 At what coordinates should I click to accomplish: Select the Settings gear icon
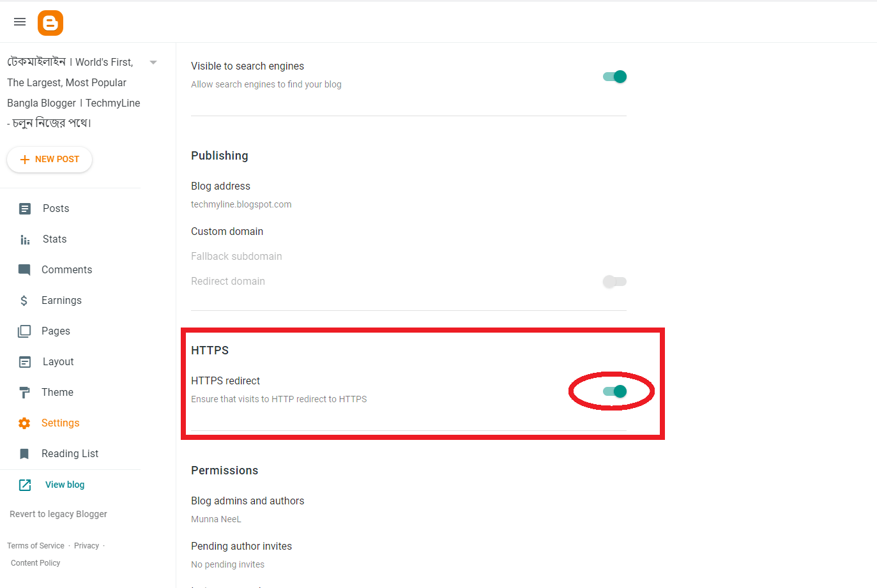[x=24, y=423]
